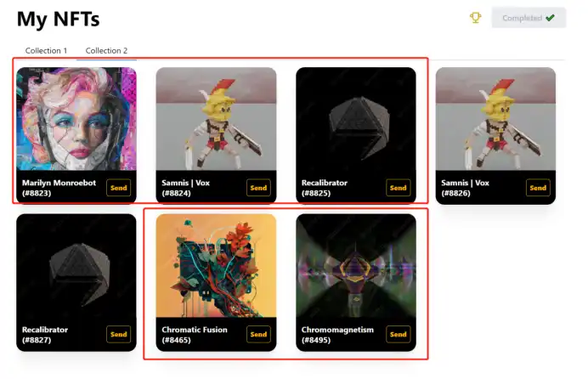Image resolution: width=588 pixels, height=379 pixels.
Task: Open the Marilyn Monroebot artwork image
Action: point(76,119)
